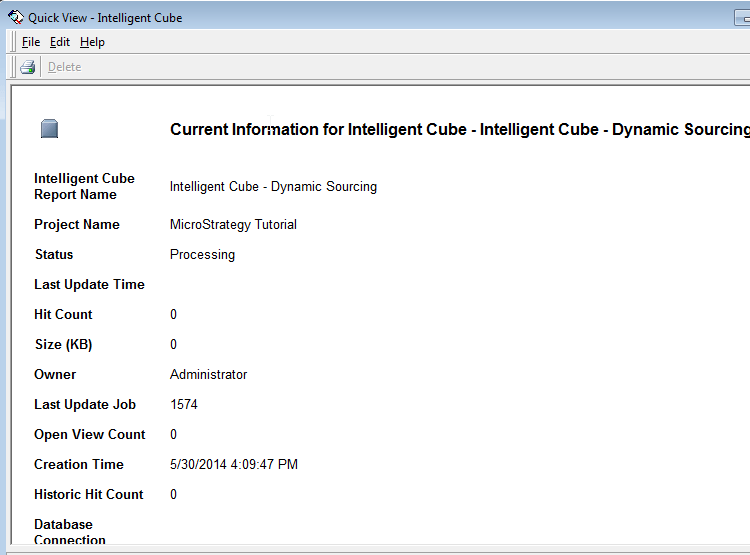Click the Print icon in the toolbar
Viewport: 750px width, 555px height.
[28, 67]
